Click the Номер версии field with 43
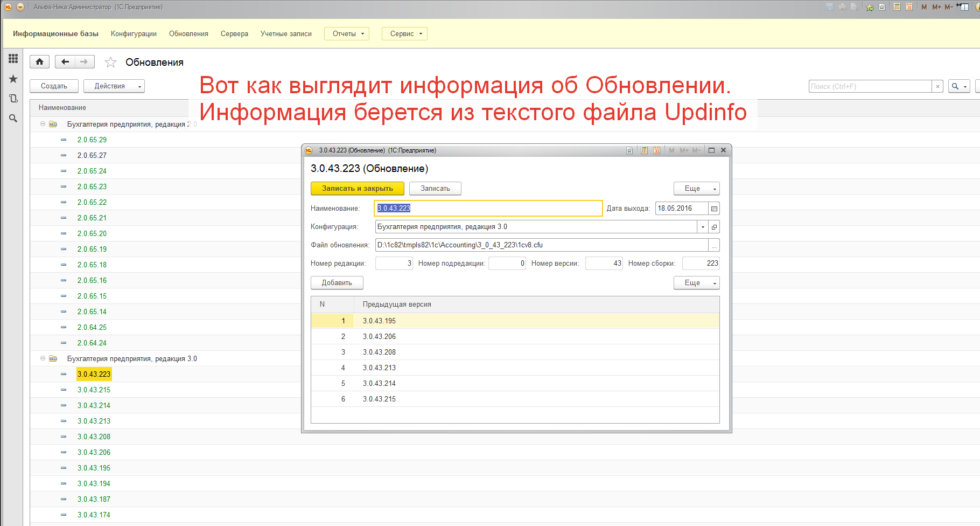Viewport: 980px width, 526px height. 604,264
